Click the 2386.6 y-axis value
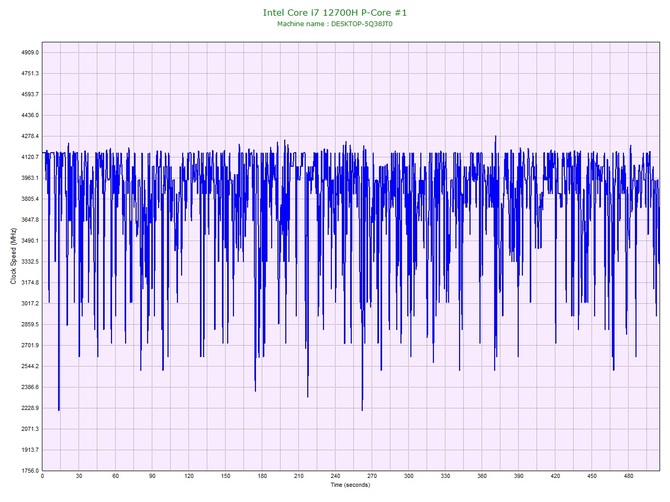 pyautogui.click(x=30, y=388)
